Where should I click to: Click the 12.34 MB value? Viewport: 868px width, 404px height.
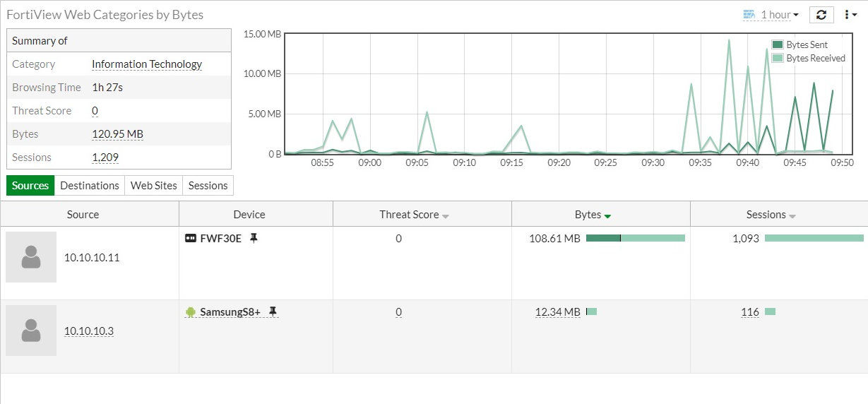558,311
